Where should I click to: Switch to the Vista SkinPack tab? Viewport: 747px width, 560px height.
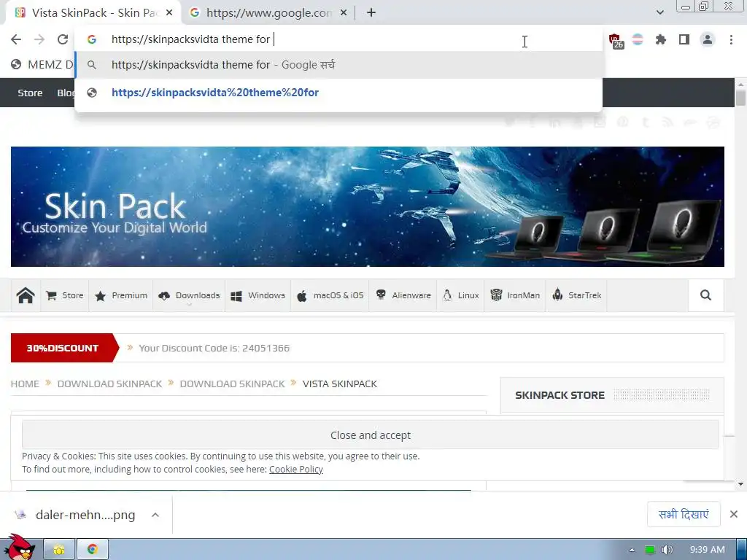coord(93,13)
